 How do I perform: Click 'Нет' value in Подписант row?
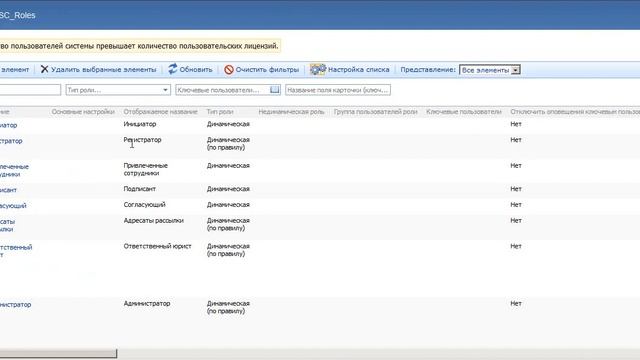(516, 189)
